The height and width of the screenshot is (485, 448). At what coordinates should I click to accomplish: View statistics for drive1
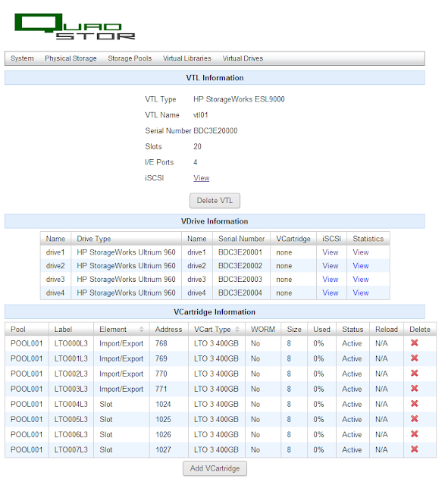point(361,252)
